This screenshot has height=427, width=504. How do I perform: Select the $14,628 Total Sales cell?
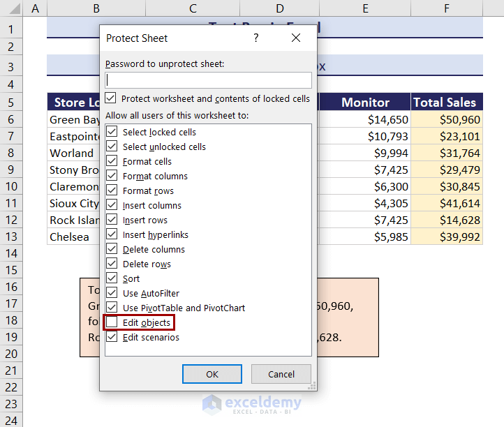[x=447, y=220]
